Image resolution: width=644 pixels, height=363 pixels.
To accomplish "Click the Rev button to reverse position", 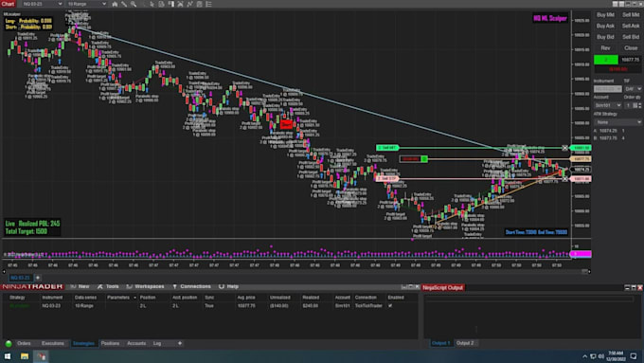I will coord(605,48).
